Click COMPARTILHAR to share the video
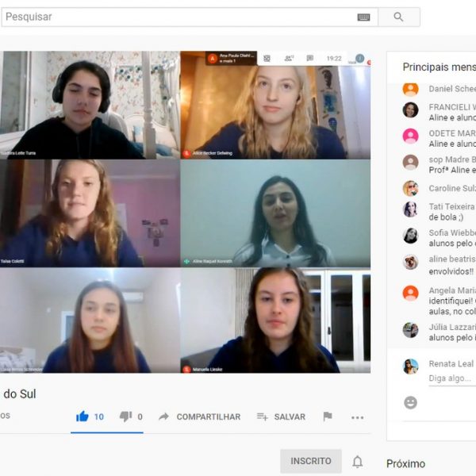The image size is (476, 476). coord(199,416)
